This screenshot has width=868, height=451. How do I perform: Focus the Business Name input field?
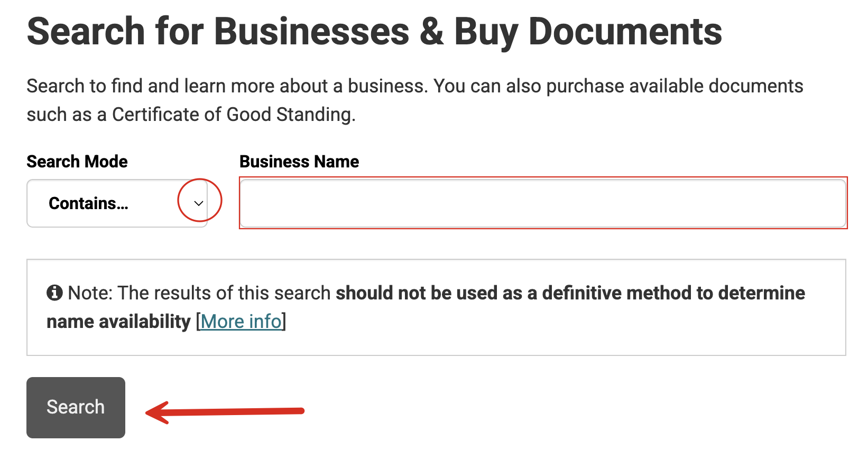pos(543,203)
